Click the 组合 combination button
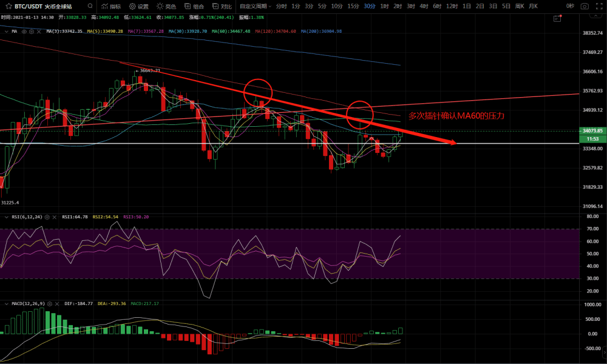The height and width of the screenshot is (364, 607). [194, 6]
